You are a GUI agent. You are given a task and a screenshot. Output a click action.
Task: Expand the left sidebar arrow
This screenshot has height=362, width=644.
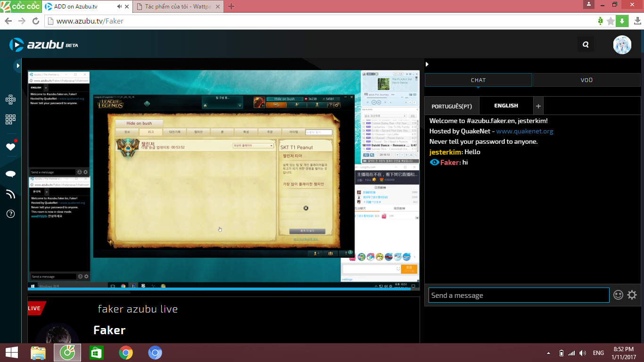pos(18,65)
